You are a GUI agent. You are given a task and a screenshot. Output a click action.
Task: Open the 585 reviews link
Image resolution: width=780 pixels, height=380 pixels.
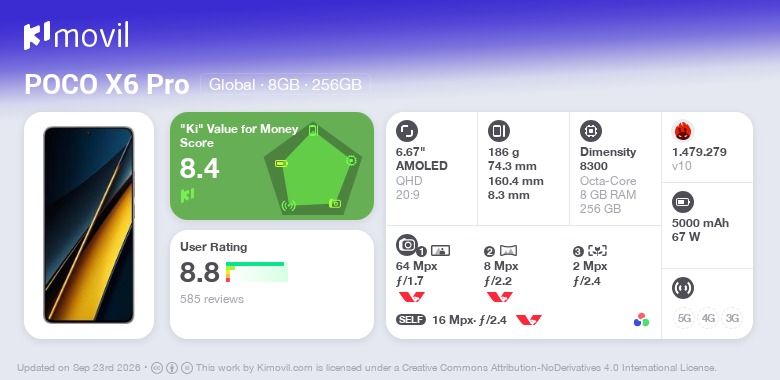coord(212,299)
